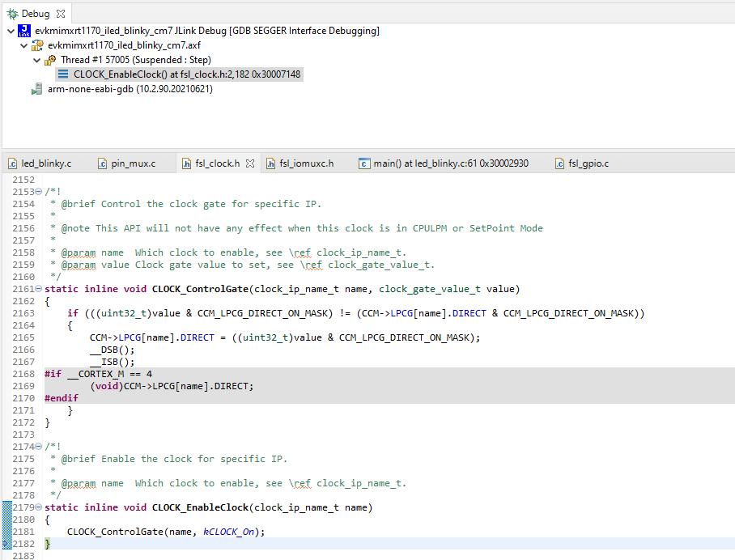Click the JLink icon on the debug session node
This screenshot has width=735, height=560.
(x=24, y=31)
